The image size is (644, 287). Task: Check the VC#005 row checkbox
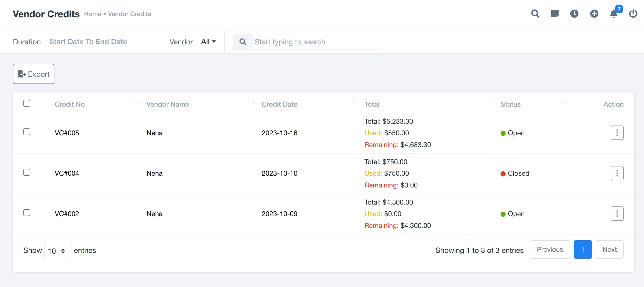click(27, 132)
